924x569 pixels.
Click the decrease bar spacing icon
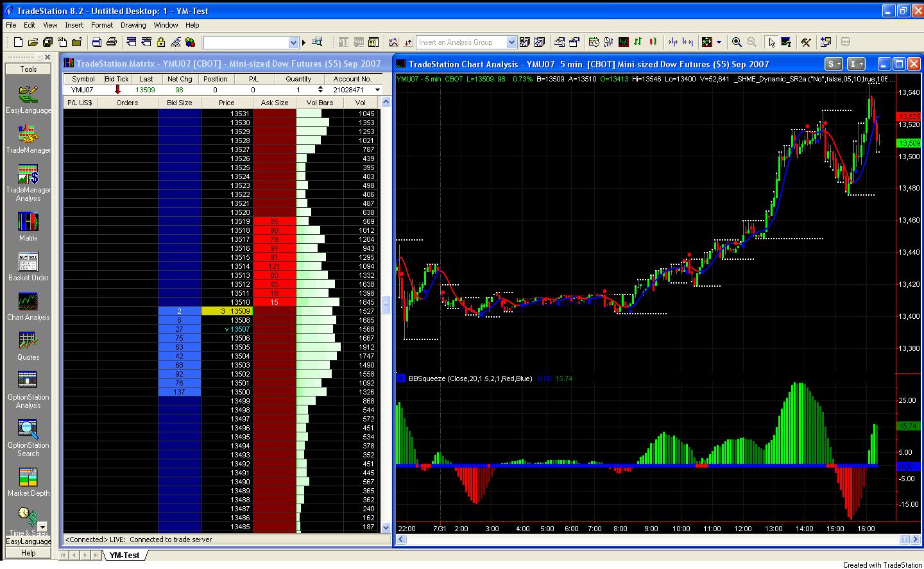pos(673,42)
